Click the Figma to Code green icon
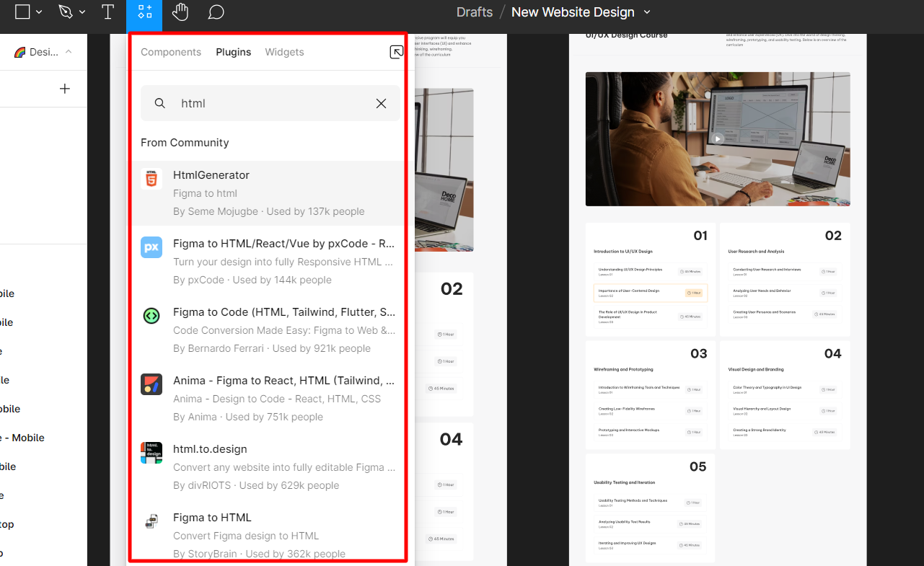Image resolution: width=924 pixels, height=566 pixels. (151, 316)
